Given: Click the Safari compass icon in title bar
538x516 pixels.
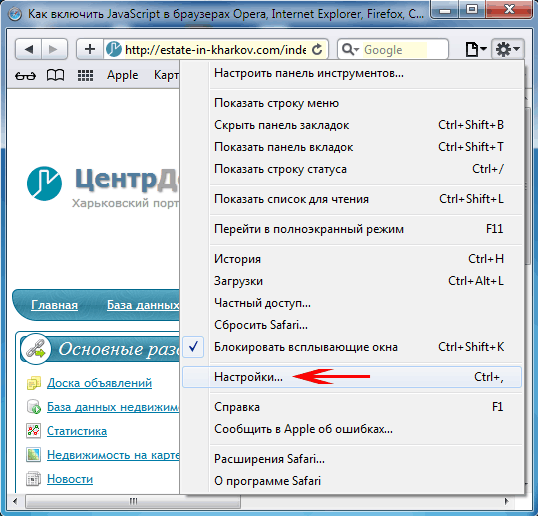Looking at the screenshot, I should pyautogui.click(x=14, y=14).
